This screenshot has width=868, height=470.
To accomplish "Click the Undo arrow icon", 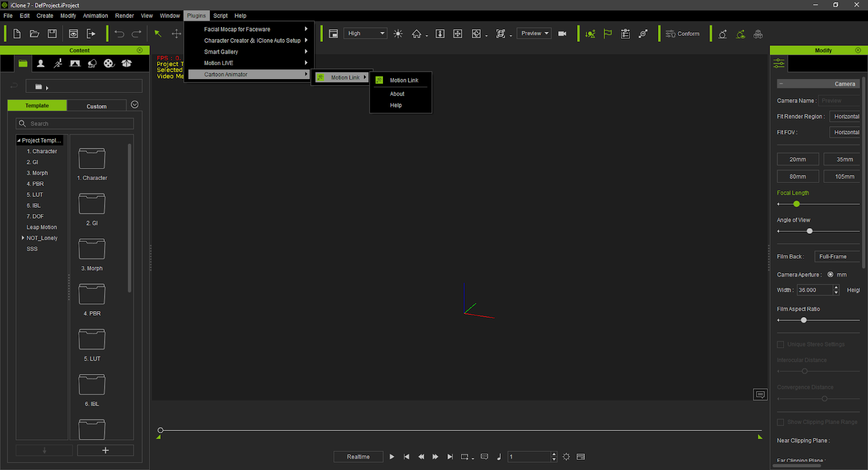I will coord(119,34).
